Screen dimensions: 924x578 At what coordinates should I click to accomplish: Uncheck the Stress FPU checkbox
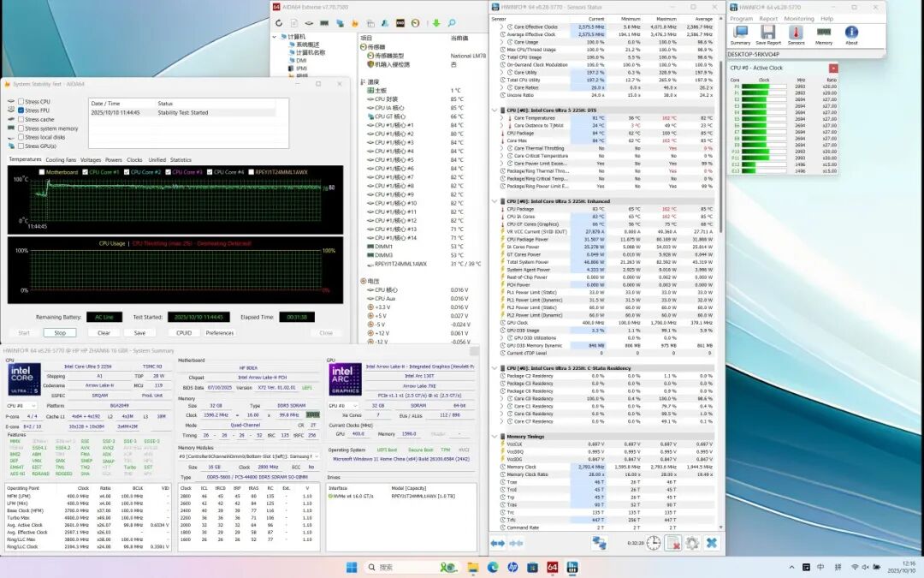[21, 110]
